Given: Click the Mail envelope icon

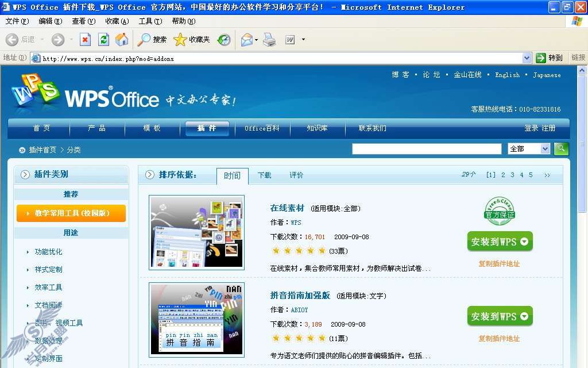Looking at the screenshot, I should 247,40.
